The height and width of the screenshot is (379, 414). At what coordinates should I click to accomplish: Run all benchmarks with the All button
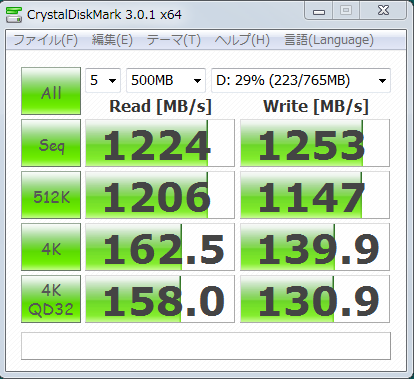coord(51,91)
